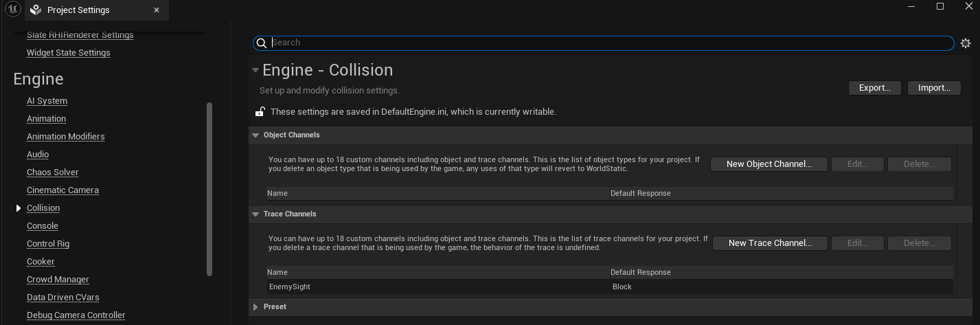Collapse the Engine - Collision section arrow

pos(255,70)
